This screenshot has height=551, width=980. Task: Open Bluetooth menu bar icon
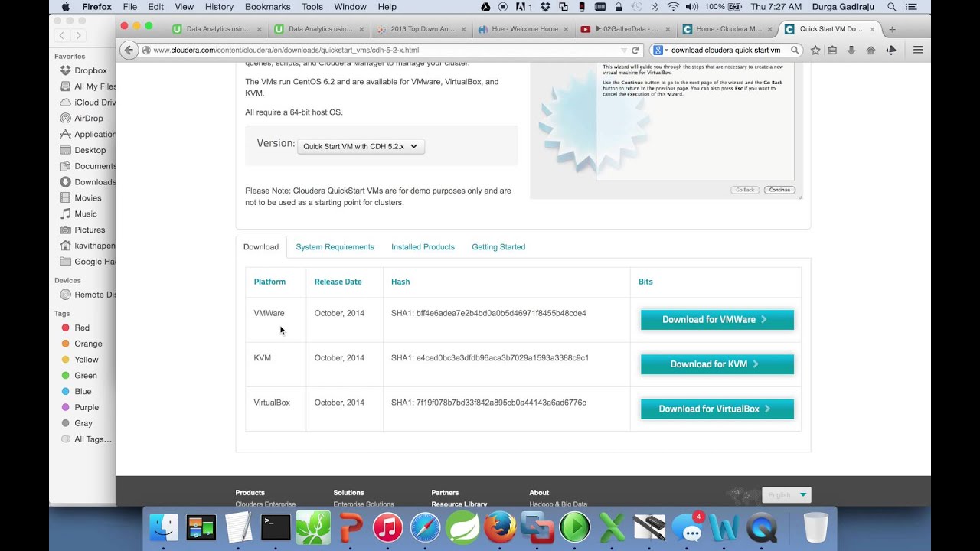(x=655, y=7)
